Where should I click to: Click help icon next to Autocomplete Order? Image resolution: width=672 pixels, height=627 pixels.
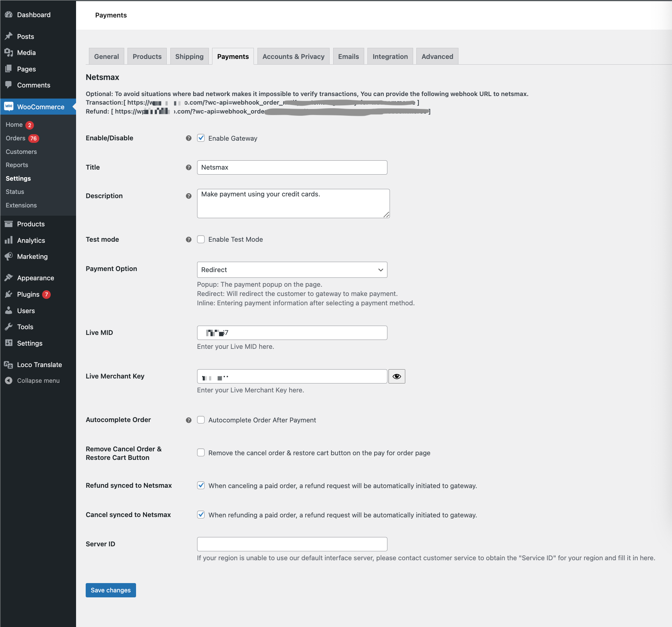tap(189, 420)
